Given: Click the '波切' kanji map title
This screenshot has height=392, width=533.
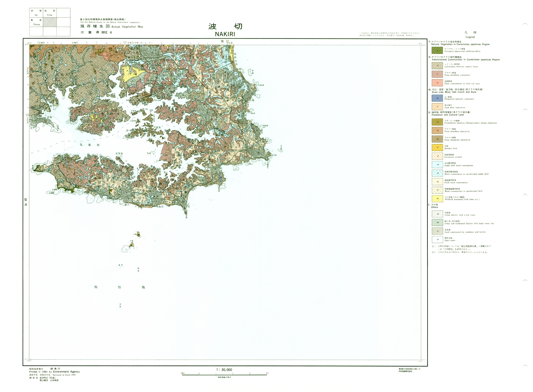Looking at the screenshot, I should click(225, 26).
